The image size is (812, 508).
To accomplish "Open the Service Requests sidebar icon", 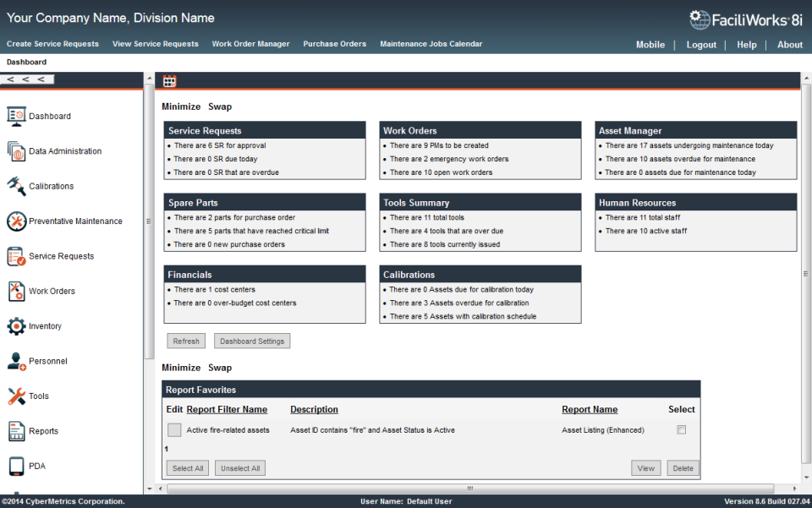I will pos(16,256).
